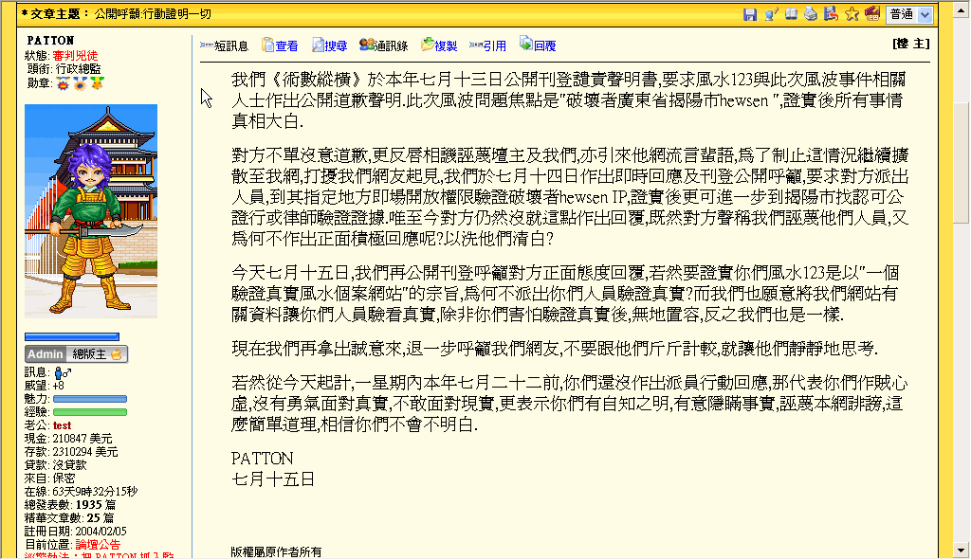Image resolution: width=971 pixels, height=560 pixels.
Task: Click the floppy disk save icon
Action: (x=750, y=14)
